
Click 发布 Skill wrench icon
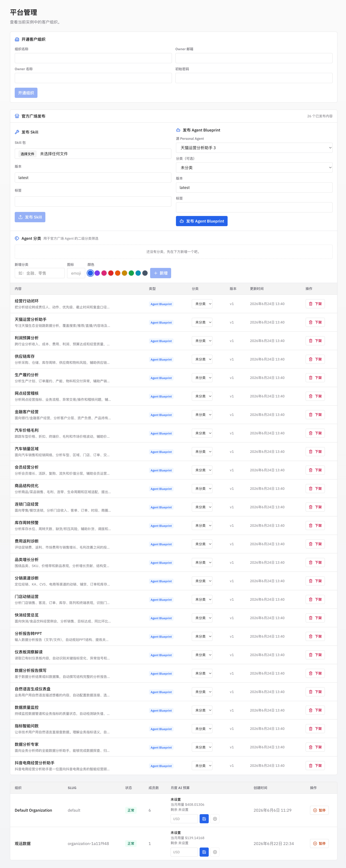(17, 132)
